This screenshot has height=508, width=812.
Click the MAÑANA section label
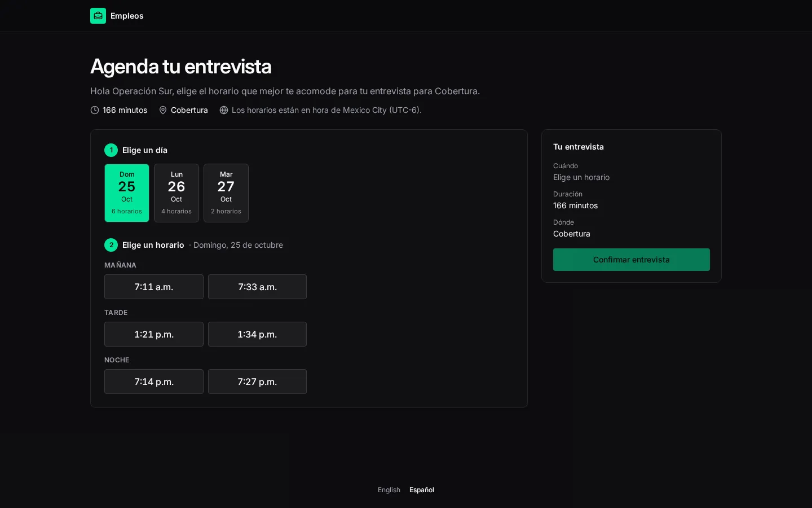(120, 265)
